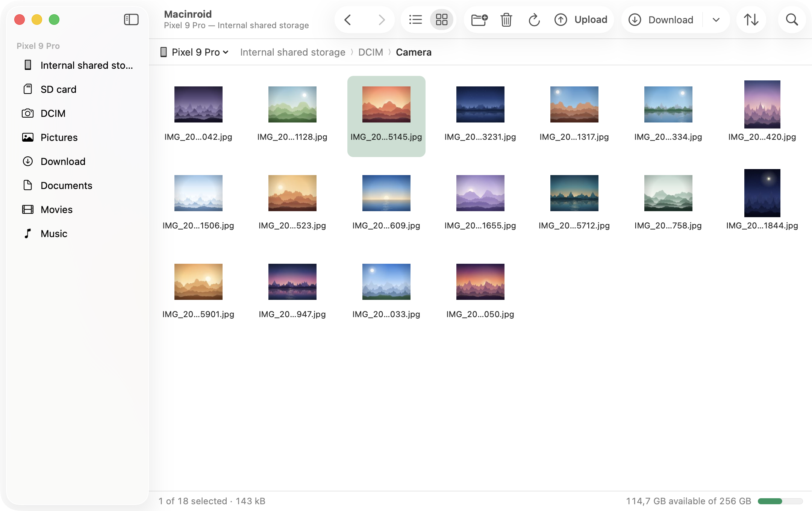Select thumbnail IMG_20...1128.jpg
Image resolution: width=812 pixels, height=511 pixels.
(292, 104)
